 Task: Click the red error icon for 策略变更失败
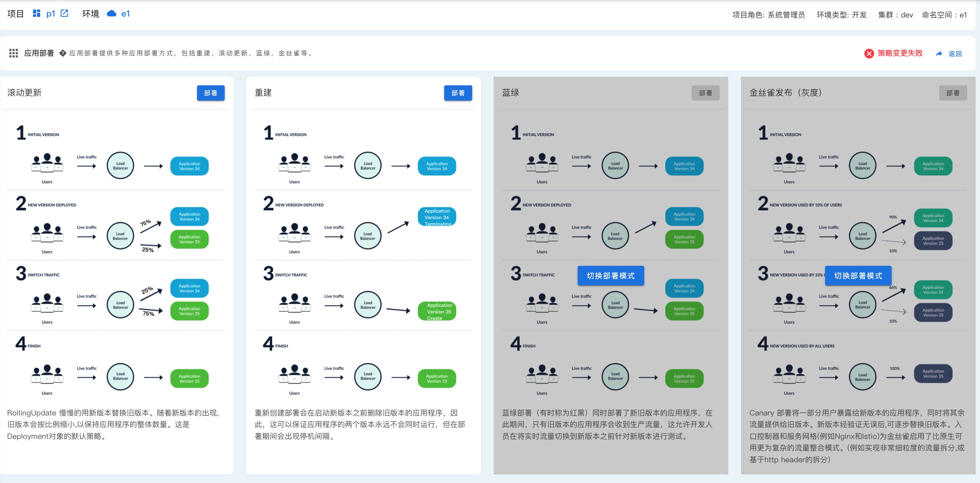(869, 54)
